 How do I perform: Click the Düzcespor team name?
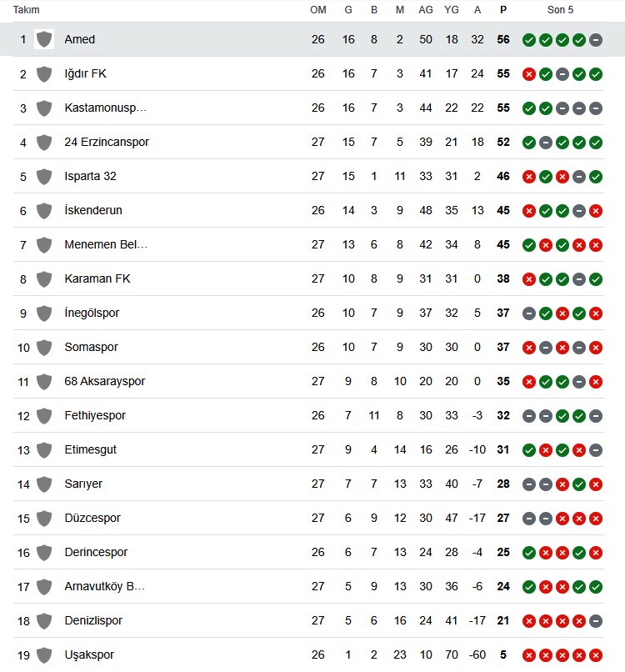(x=92, y=518)
